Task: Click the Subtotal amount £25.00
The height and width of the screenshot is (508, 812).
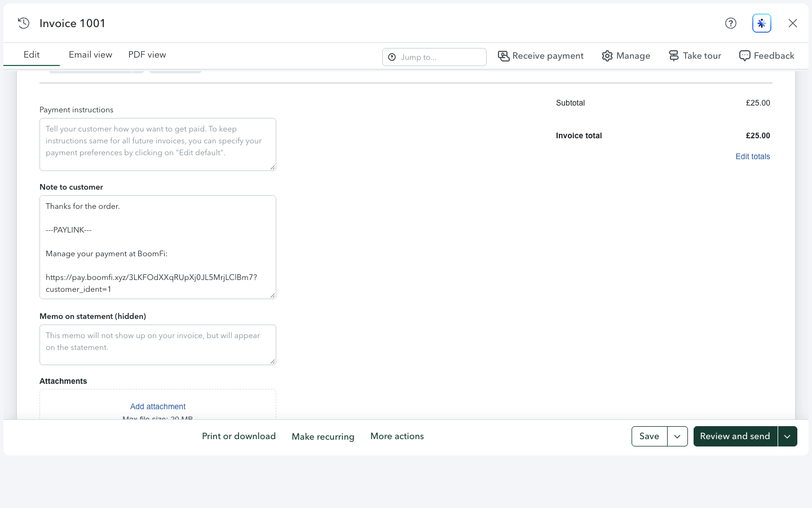Action: pos(758,103)
